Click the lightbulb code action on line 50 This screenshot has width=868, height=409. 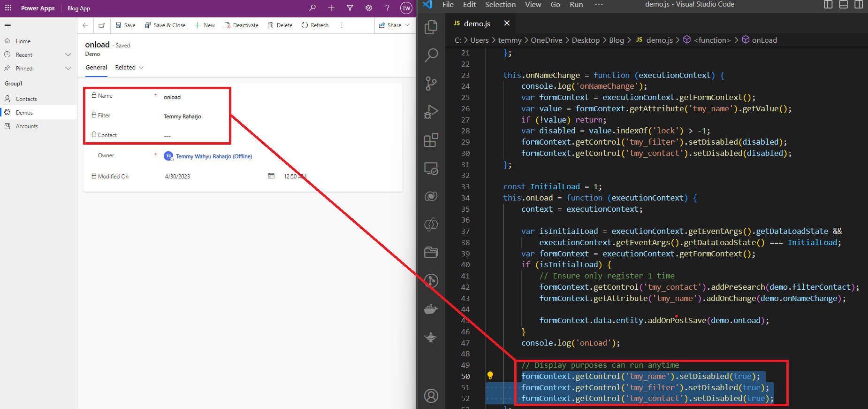(x=490, y=376)
